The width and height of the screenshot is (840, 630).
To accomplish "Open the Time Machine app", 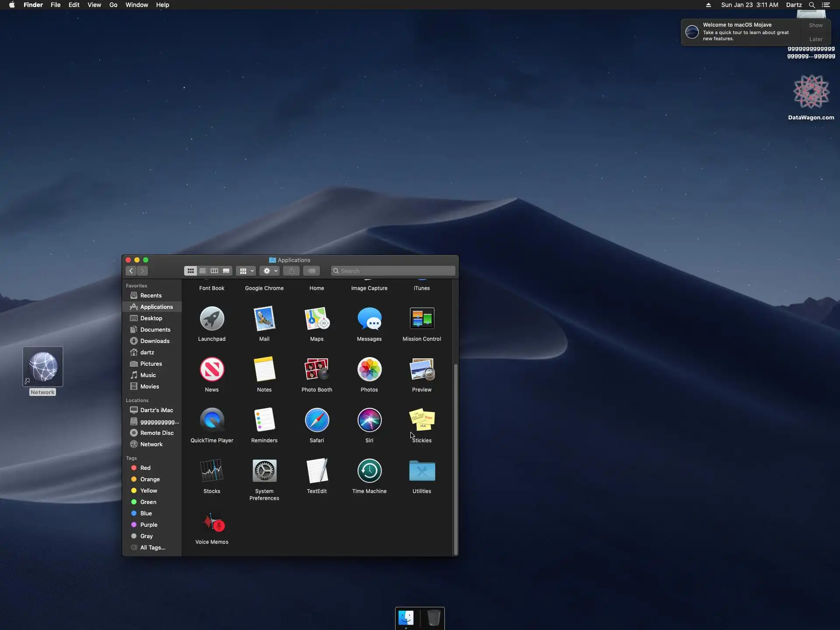I will 369,471.
